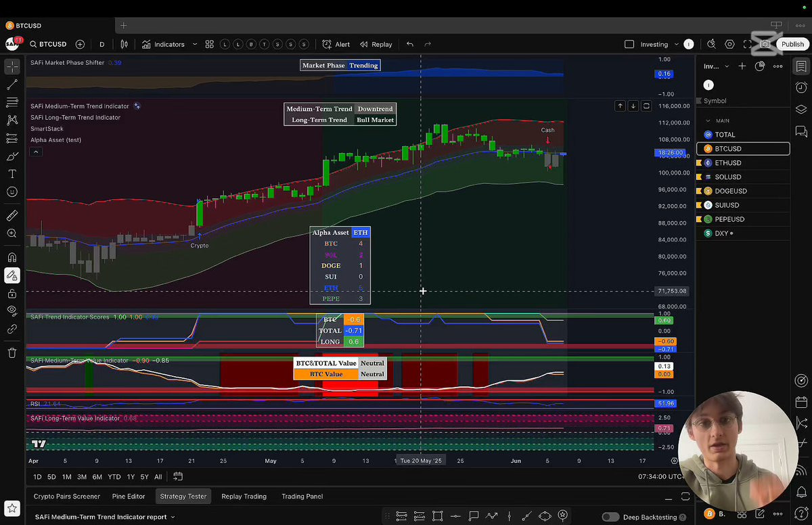The width and height of the screenshot is (812, 525).
Task: Select TOTAL in the watchlist
Action: click(743, 135)
